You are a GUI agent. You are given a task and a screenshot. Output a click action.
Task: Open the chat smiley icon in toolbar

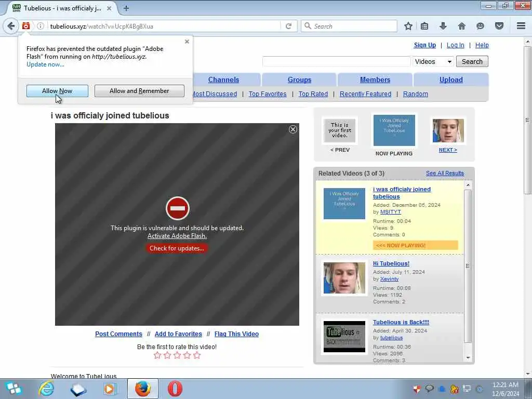coord(480,26)
